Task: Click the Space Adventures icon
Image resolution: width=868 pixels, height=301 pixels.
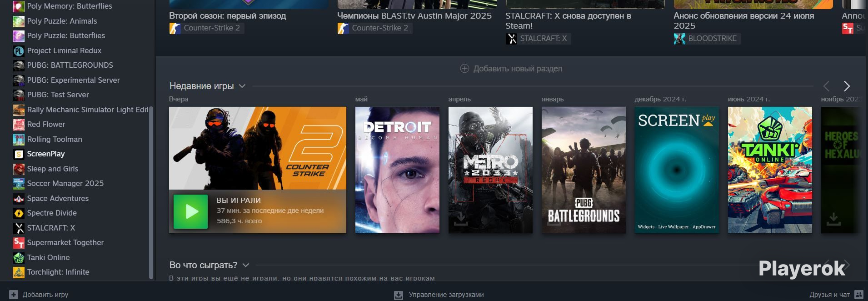Action: [19, 198]
